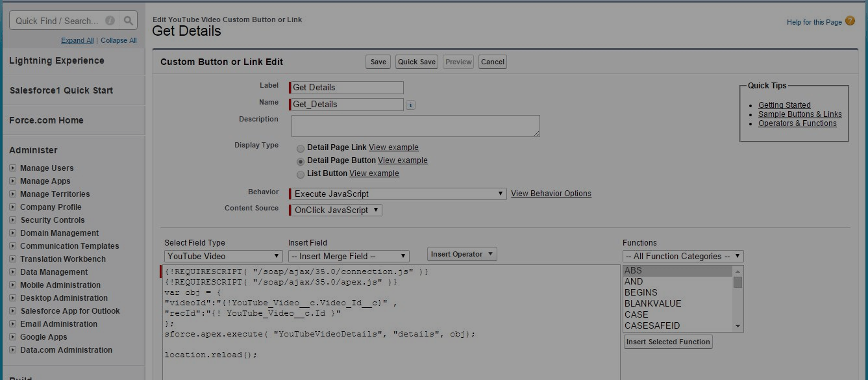
Task: View example for Detail Page Button
Action: [403, 160]
